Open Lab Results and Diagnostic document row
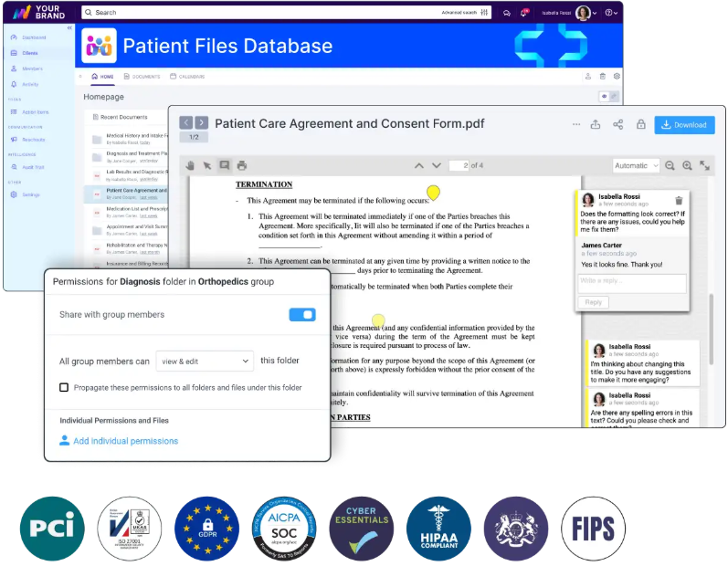The image size is (728, 566). point(127,175)
